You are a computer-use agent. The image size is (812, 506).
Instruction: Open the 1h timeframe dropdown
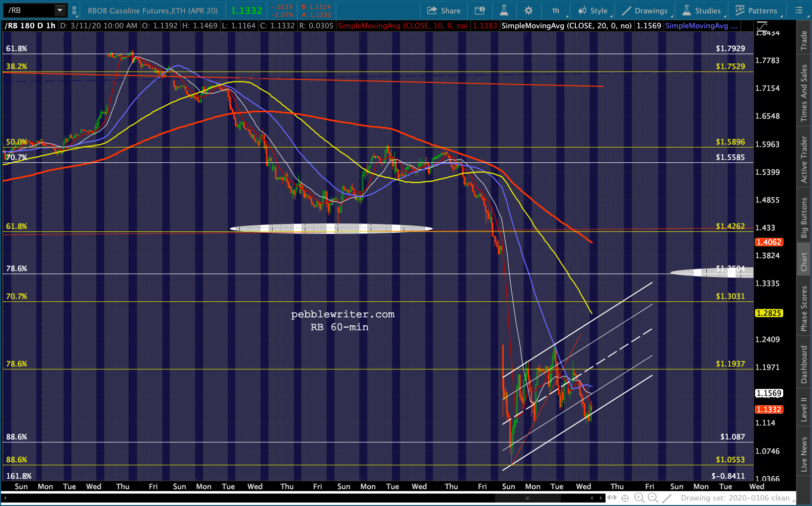[556, 10]
